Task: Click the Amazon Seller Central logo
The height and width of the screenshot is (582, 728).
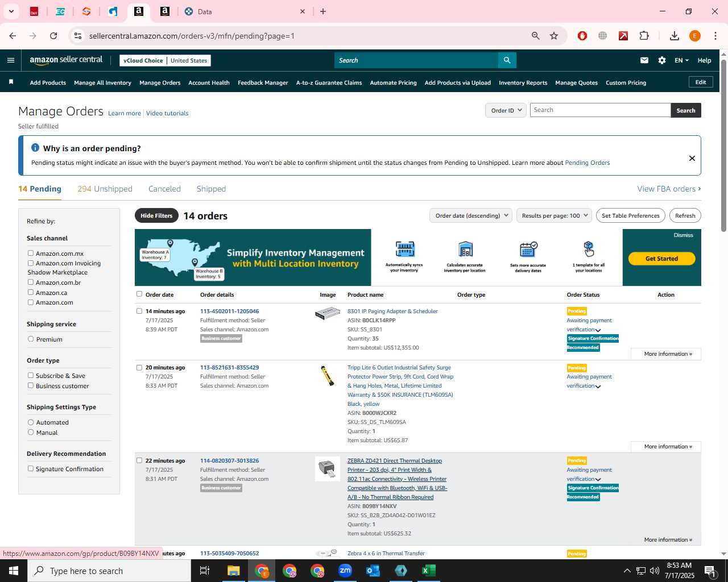Action: pyautogui.click(x=66, y=60)
